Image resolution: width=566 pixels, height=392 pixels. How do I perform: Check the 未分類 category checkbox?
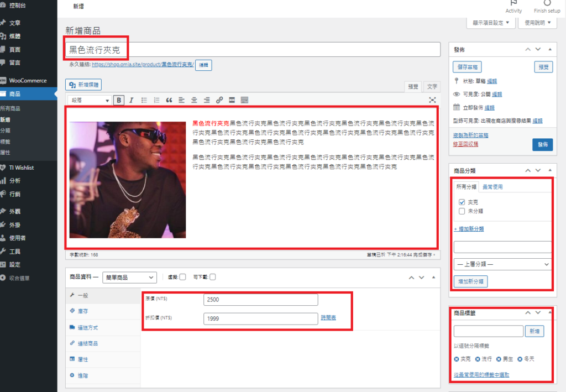coord(462,211)
